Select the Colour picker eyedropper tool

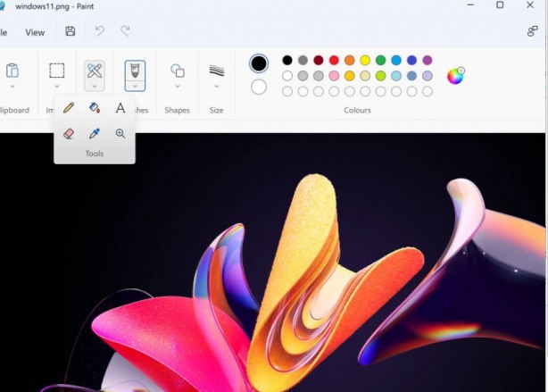click(x=95, y=134)
